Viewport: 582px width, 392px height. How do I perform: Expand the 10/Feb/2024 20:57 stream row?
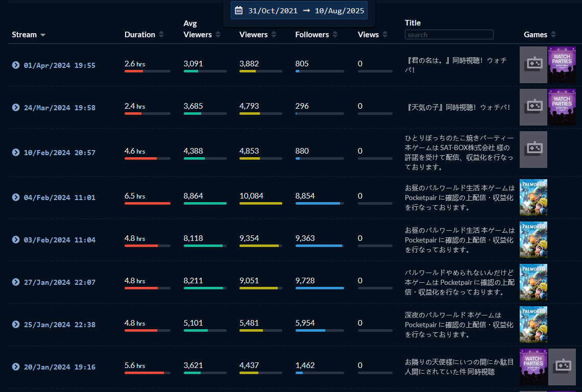click(x=16, y=152)
